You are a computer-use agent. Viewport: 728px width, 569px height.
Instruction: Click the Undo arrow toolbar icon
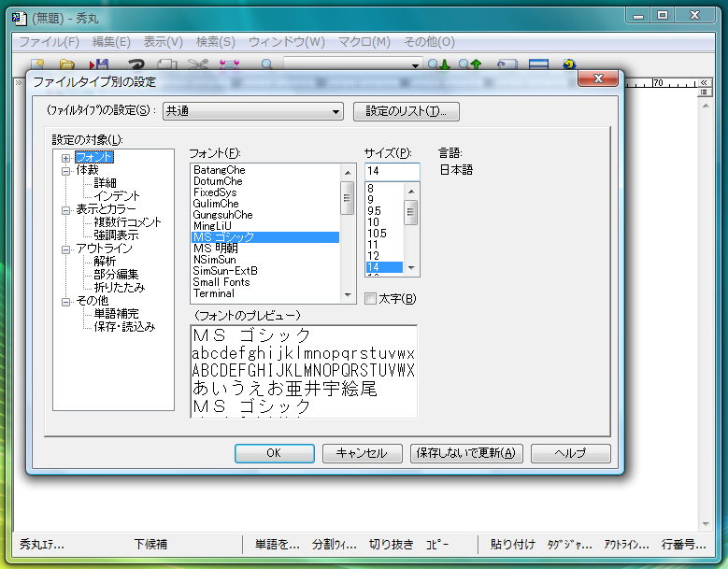click(x=134, y=64)
